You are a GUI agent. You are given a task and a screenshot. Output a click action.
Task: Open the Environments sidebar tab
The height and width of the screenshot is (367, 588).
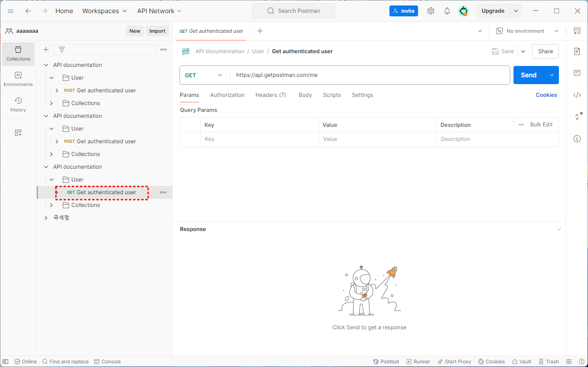(x=18, y=79)
